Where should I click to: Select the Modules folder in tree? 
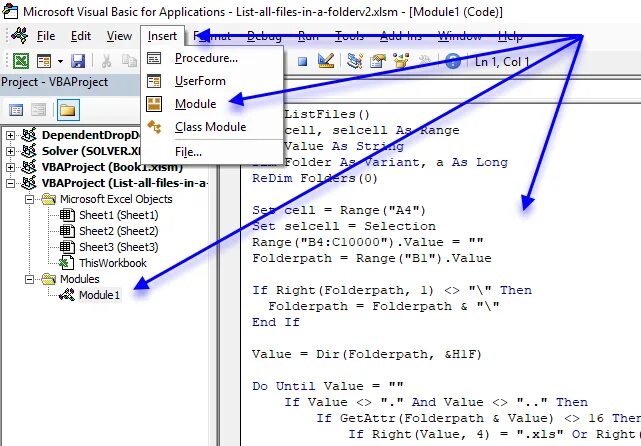(x=80, y=279)
